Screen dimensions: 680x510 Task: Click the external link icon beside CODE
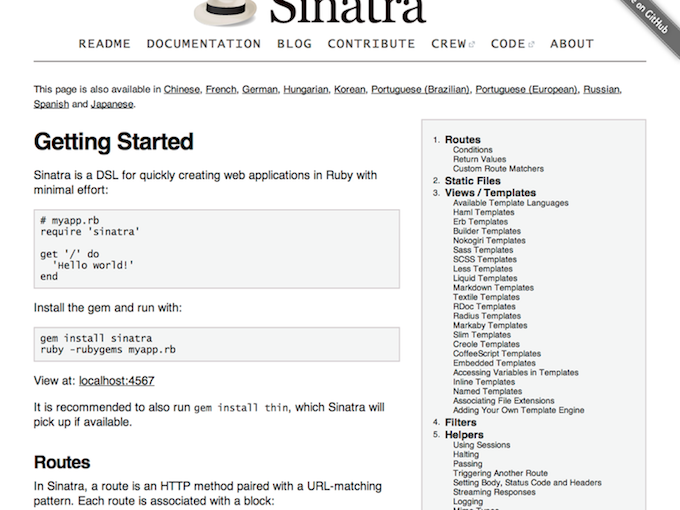point(531,44)
